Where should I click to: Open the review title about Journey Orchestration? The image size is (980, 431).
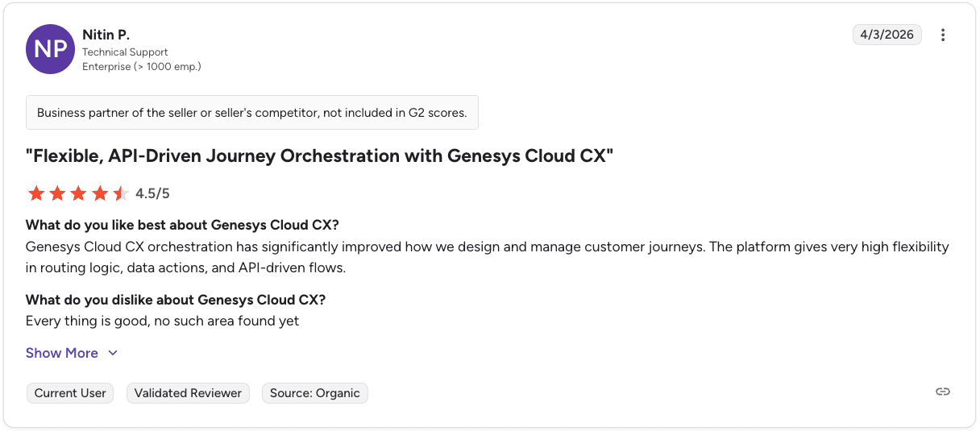pos(319,155)
